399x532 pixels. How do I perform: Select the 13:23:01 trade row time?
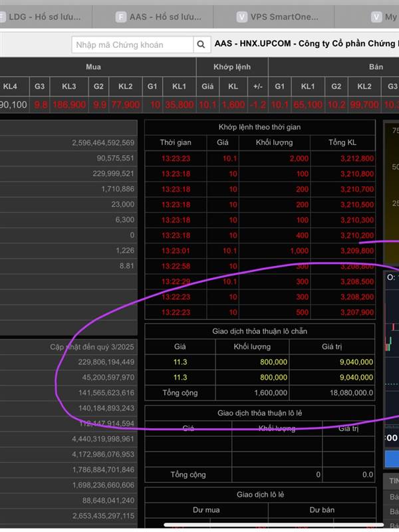tap(176, 251)
